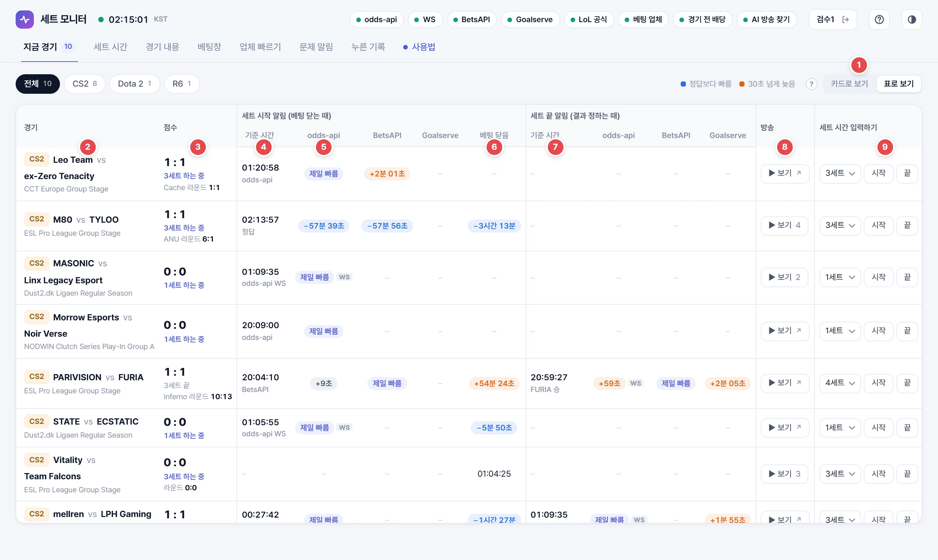Open the 업체 빠르기 tab
The height and width of the screenshot is (560, 938).
click(x=260, y=47)
